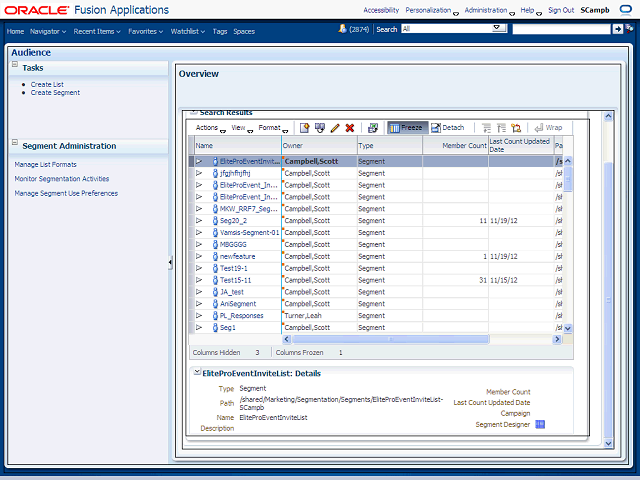640x480 pixels.
Task: Open the Administration dropdown
Action: coord(489,11)
